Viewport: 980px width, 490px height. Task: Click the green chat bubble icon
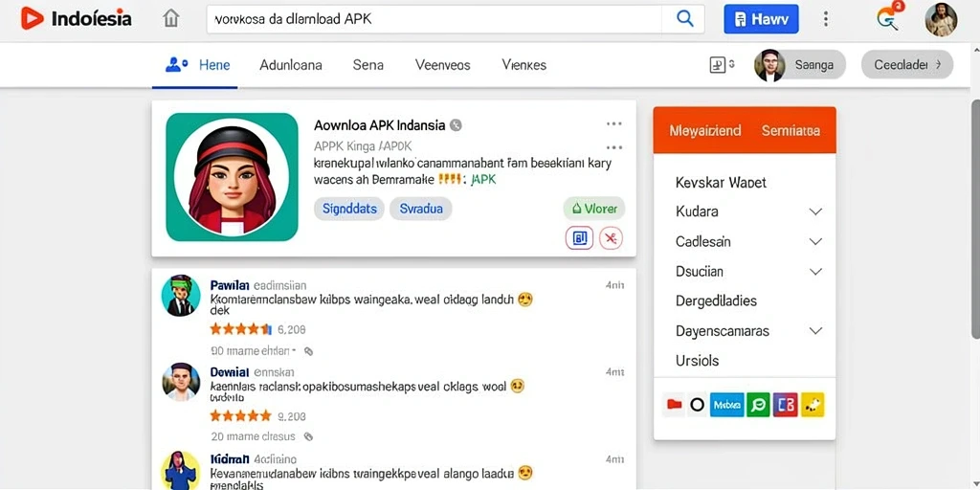click(x=758, y=405)
